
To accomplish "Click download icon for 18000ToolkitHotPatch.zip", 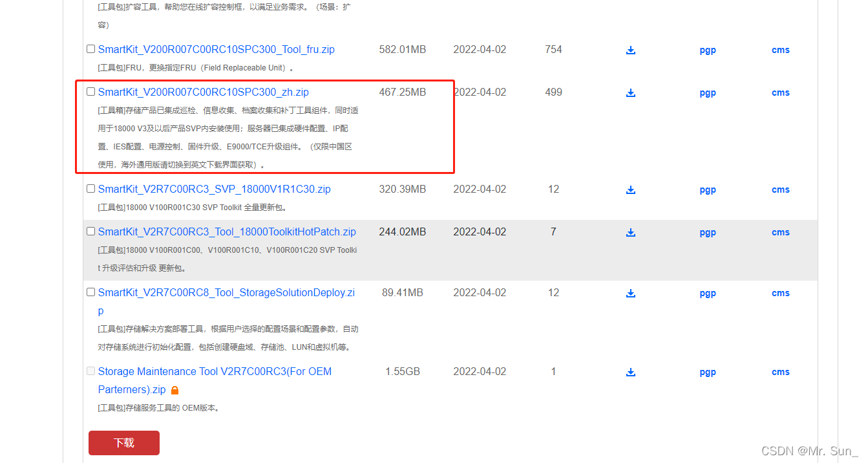I will [631, 232].
